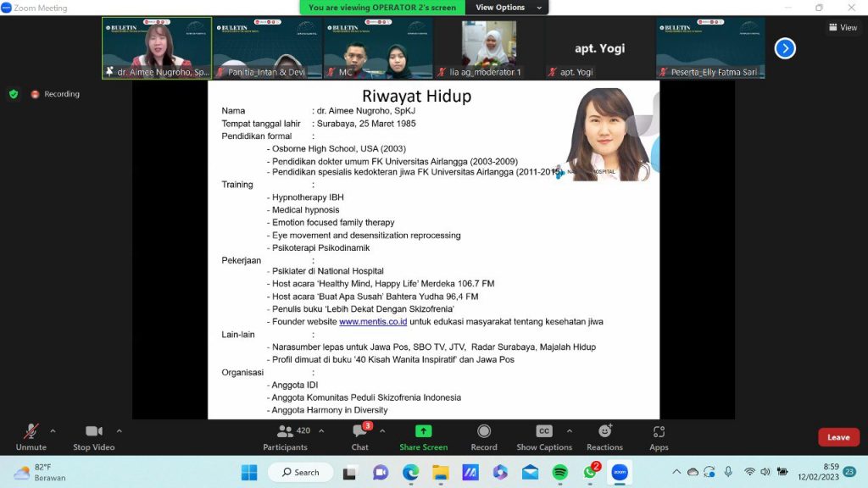868x488 pixels.
Task: Open the View layout menu
Action: click(x=843, y=28)
